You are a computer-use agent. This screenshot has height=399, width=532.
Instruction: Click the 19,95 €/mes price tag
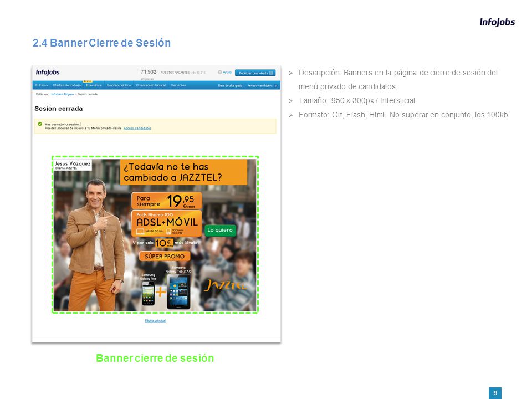click(167, 201)
